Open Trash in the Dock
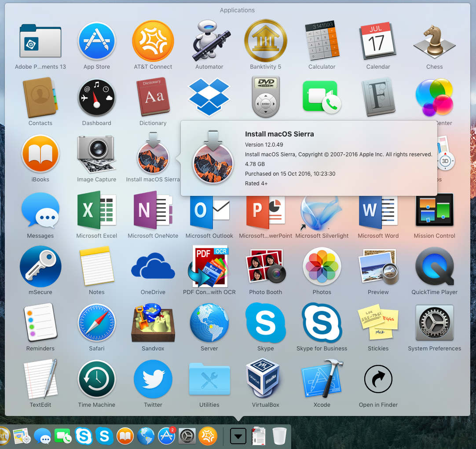 (x=279, y=436)
